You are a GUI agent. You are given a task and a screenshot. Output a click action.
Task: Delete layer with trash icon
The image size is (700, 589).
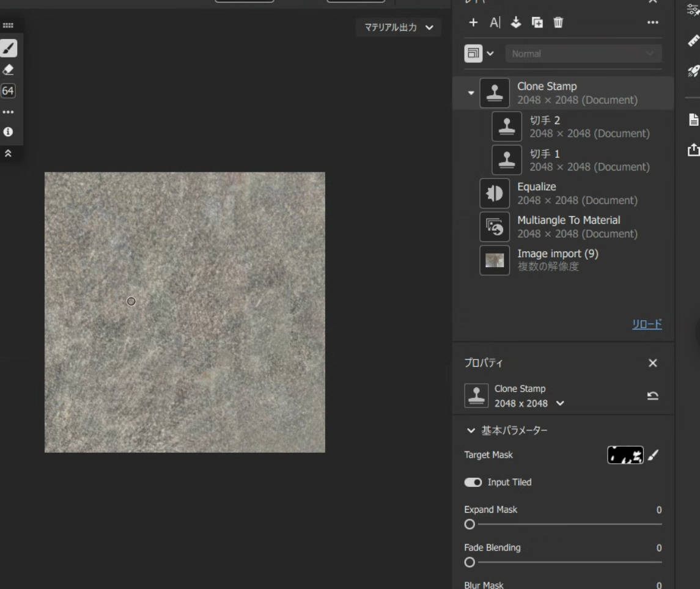558,23
